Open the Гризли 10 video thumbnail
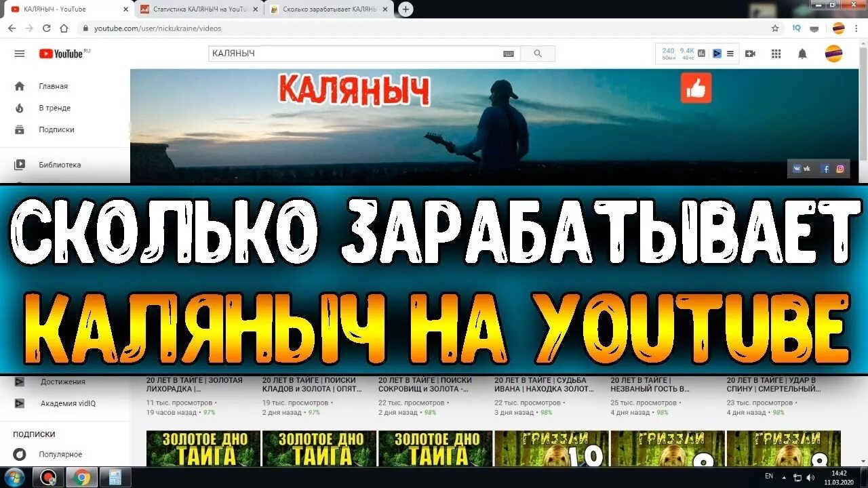This screenshot has height=488, width=868. (551, 449)
